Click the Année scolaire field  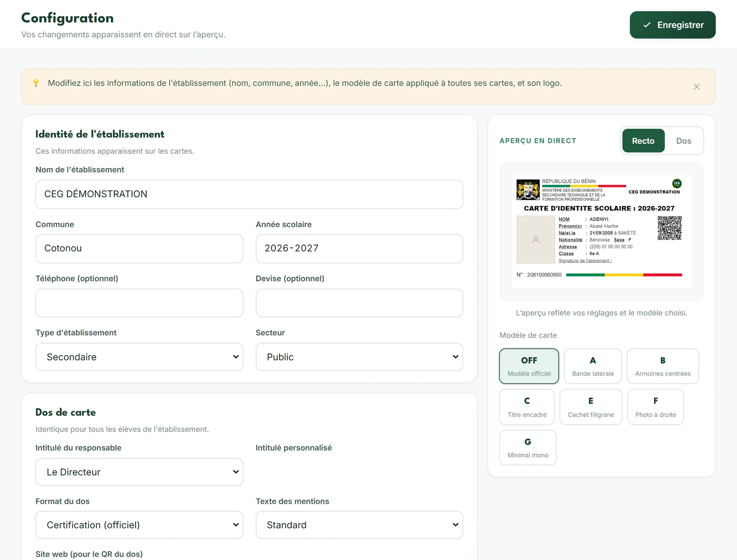(359, 249)
